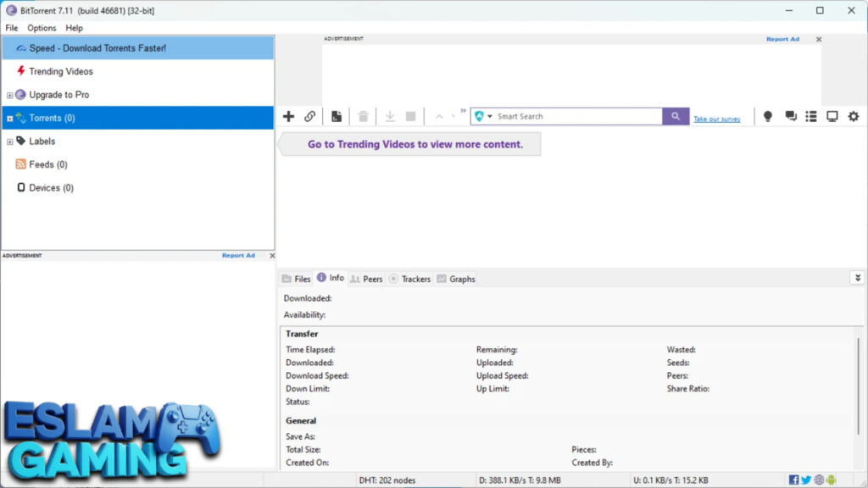Maximize the BitTorrent window
868x488 pixels.
[x=820, y=10]
